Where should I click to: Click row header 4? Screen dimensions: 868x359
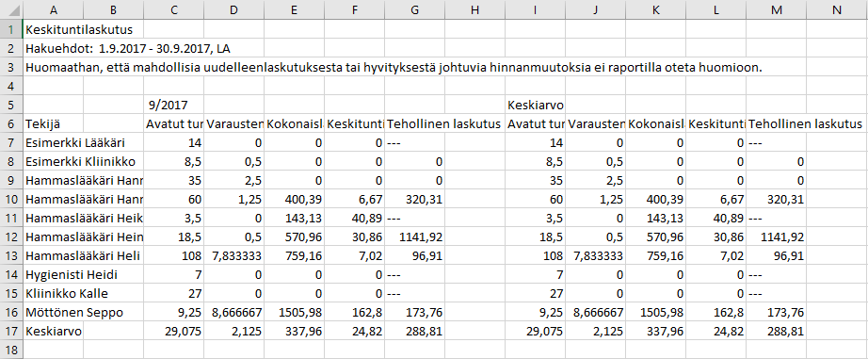(11, 86)
